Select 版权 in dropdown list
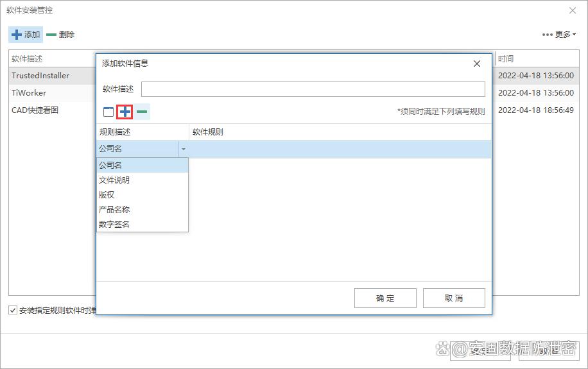 pos(142,194)
